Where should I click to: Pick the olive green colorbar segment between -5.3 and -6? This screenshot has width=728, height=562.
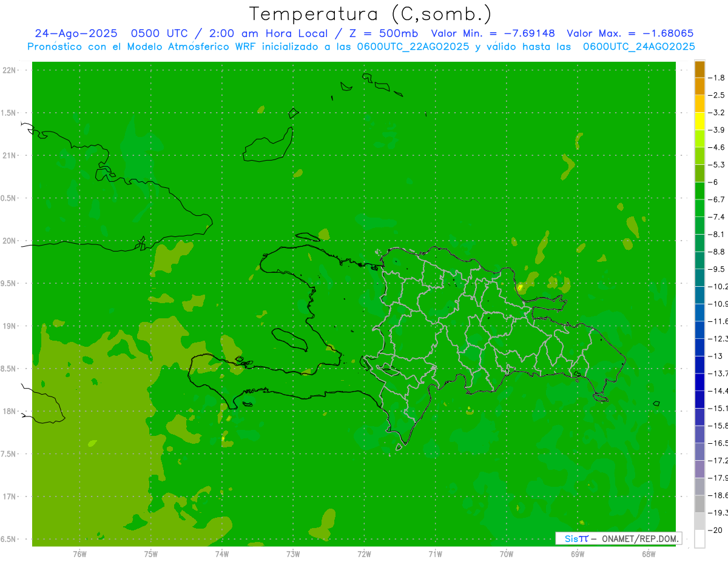point(699,173)
